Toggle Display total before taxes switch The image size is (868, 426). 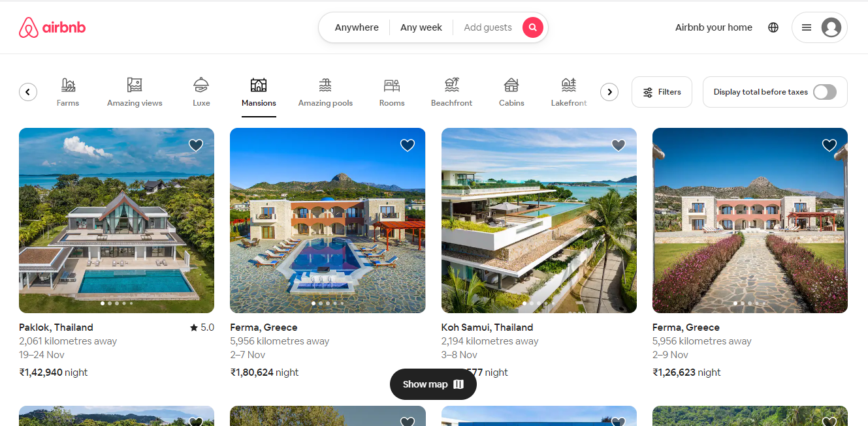point(825,92)
